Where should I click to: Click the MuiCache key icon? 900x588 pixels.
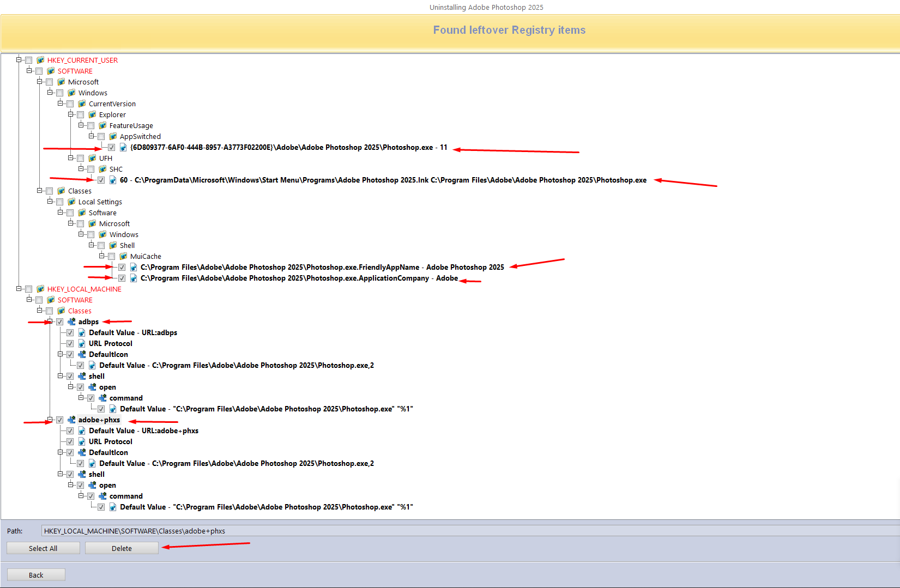tap(123, 256)
